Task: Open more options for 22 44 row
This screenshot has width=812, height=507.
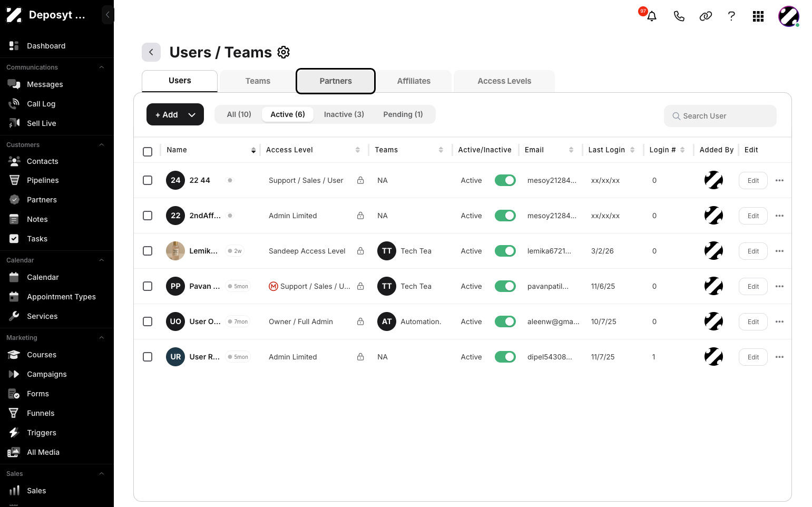Action: tap(780, 180)
